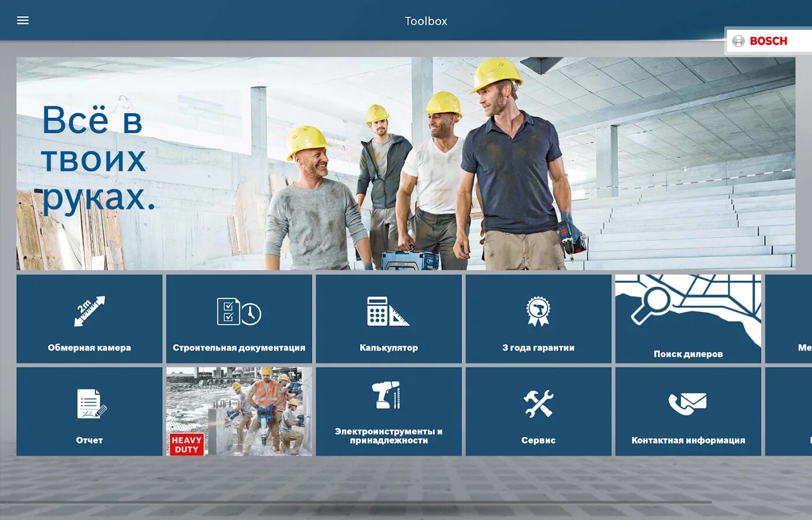Click the Отчет label
The height and width of the screenshot is (520, 812).
[x=90, y=440]
